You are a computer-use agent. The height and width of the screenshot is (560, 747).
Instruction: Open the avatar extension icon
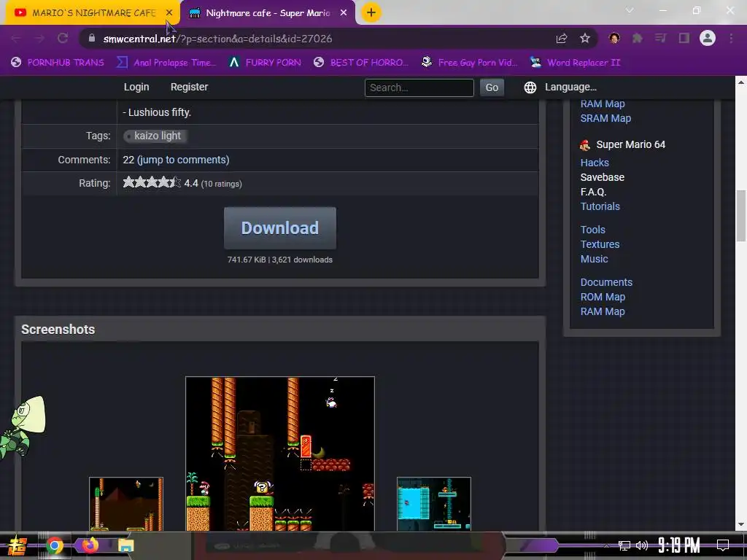click(614, 39)
